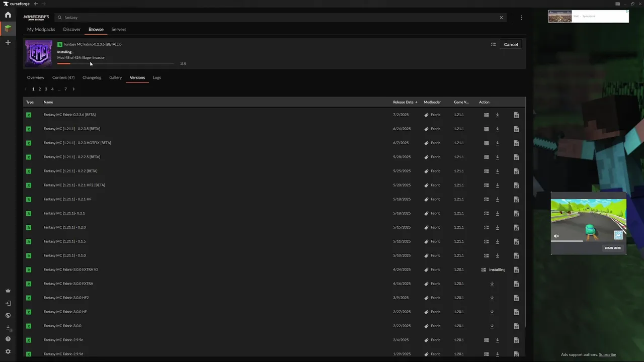Go to page 3 of versions
The image size is (644, 362).
point(46,89)
